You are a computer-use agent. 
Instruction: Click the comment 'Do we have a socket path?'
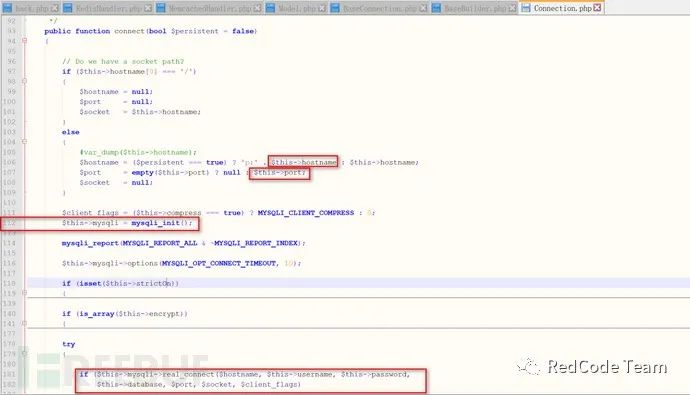point(123,61)
